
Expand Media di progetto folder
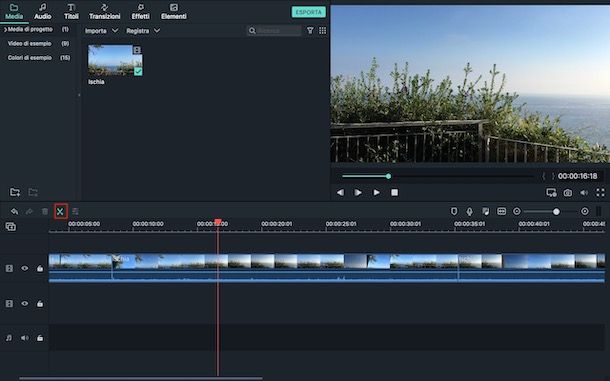[x=5, y=29]
